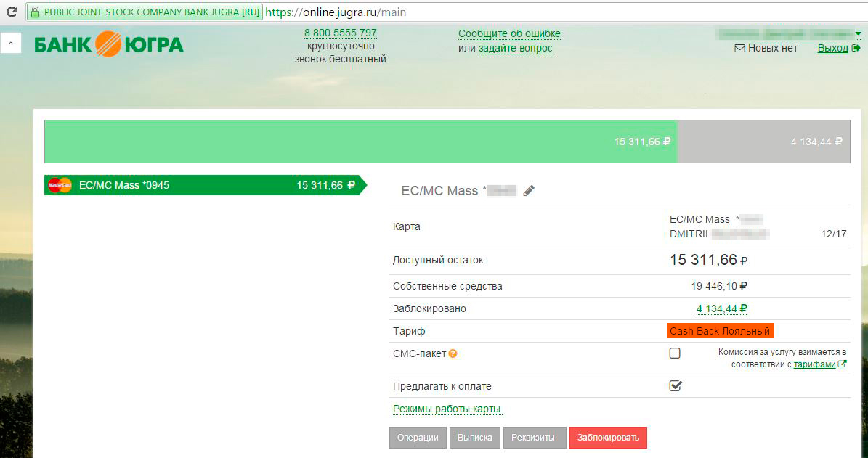
Task: Click the green available-balance bar segment
Action: click(x=361, y=142)
